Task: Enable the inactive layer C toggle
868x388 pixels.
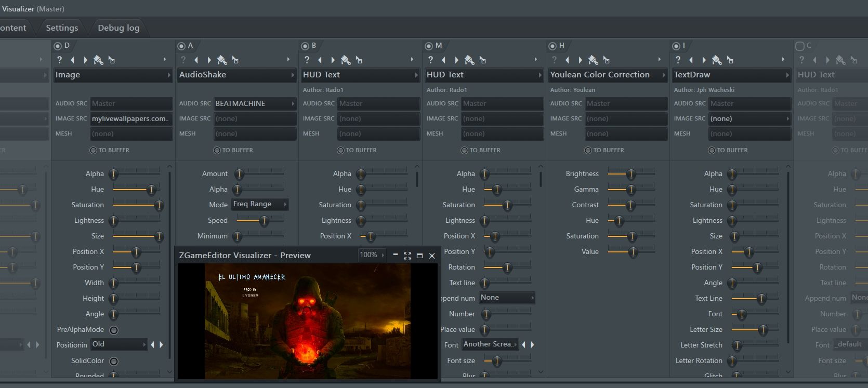Action: 800,46
